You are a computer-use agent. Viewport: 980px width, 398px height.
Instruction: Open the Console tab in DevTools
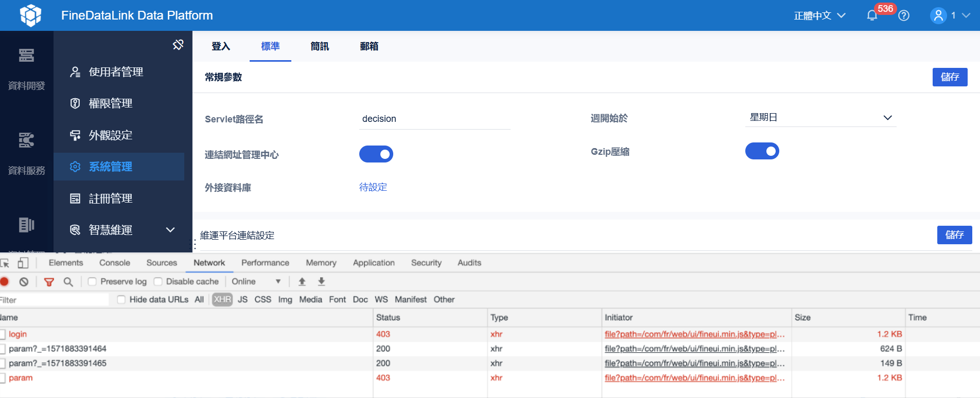tap(114, 263)
